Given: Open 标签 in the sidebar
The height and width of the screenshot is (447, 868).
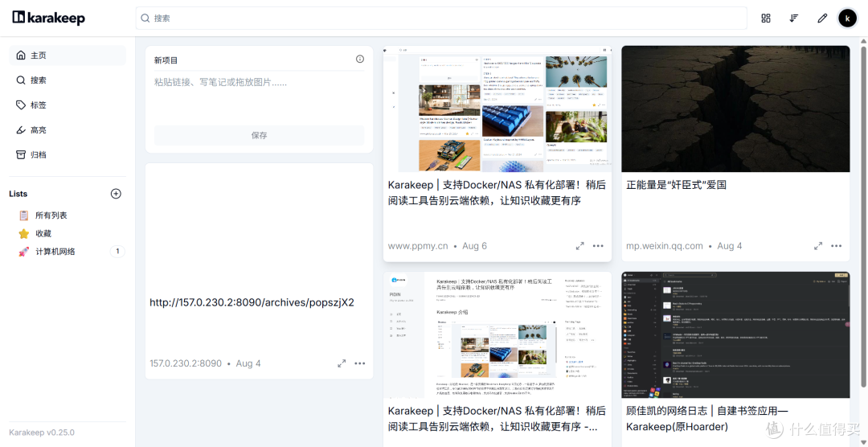Looking at the screenshot, I should click(x=68, y=105).
